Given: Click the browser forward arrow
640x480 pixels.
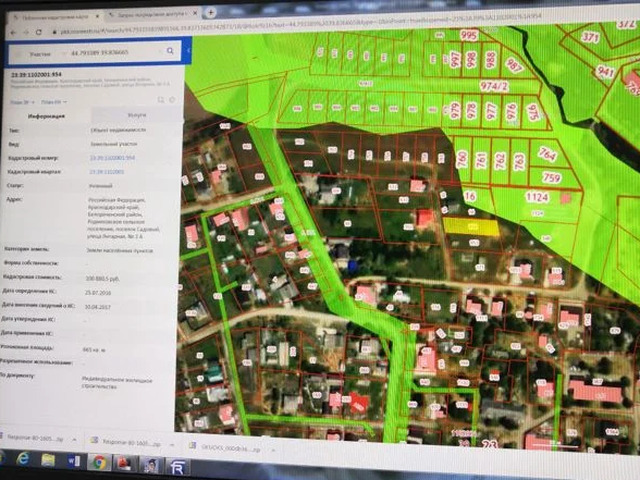Looking at the screenshot, I should [26, 33].
